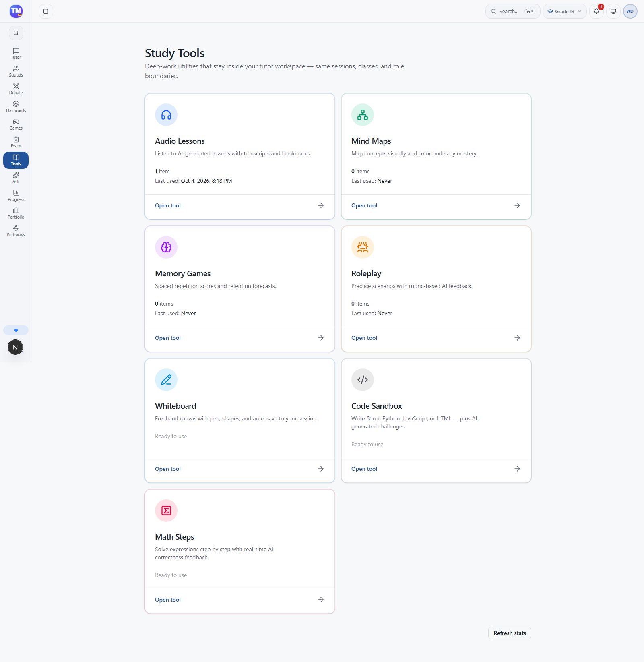The image size is (644, 662).
Task: Click the Whiteboard pen icon
Action: [166, 380]
